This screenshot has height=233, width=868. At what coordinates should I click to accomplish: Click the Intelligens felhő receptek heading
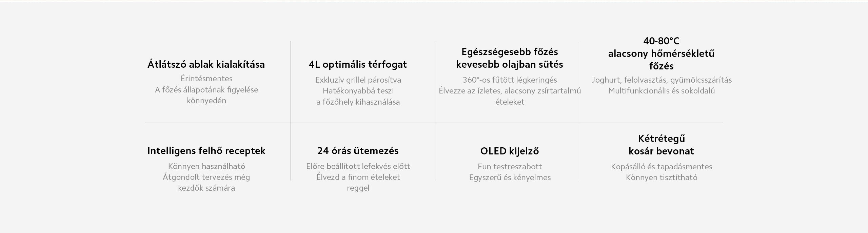coord(206,151)
